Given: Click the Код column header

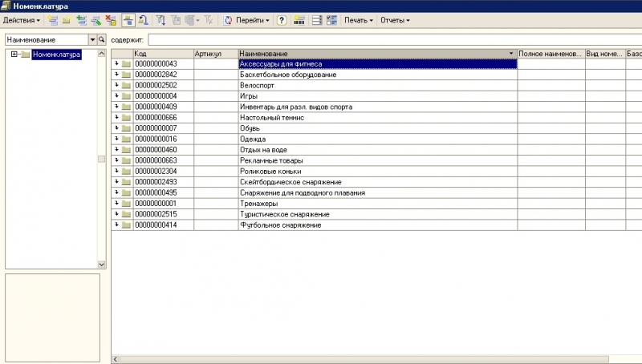Looking at the screenshot, I should point(163,54).
